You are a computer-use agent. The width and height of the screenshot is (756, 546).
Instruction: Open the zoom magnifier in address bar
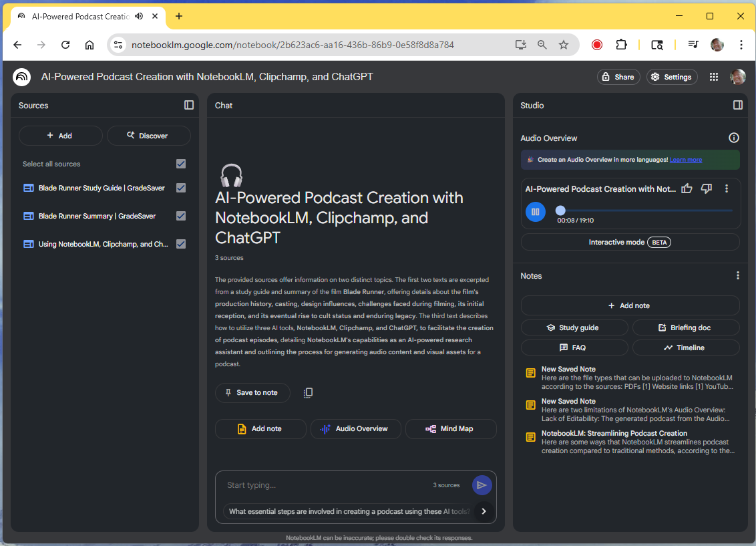542,45
